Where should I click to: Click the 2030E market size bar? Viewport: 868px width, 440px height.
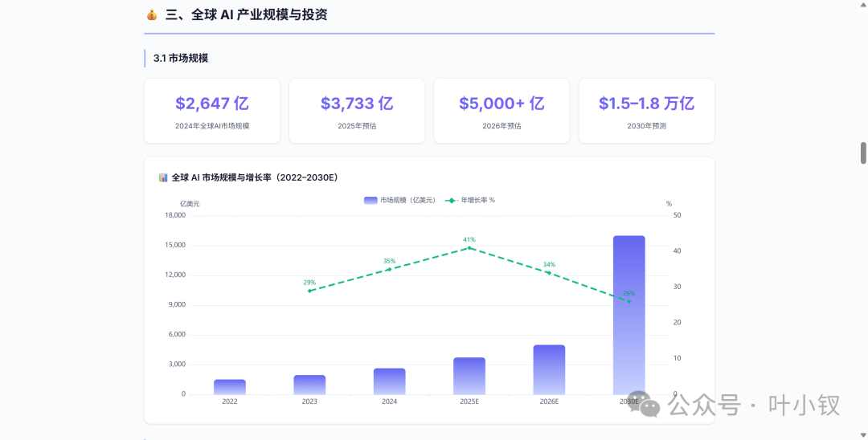(628, 315)
